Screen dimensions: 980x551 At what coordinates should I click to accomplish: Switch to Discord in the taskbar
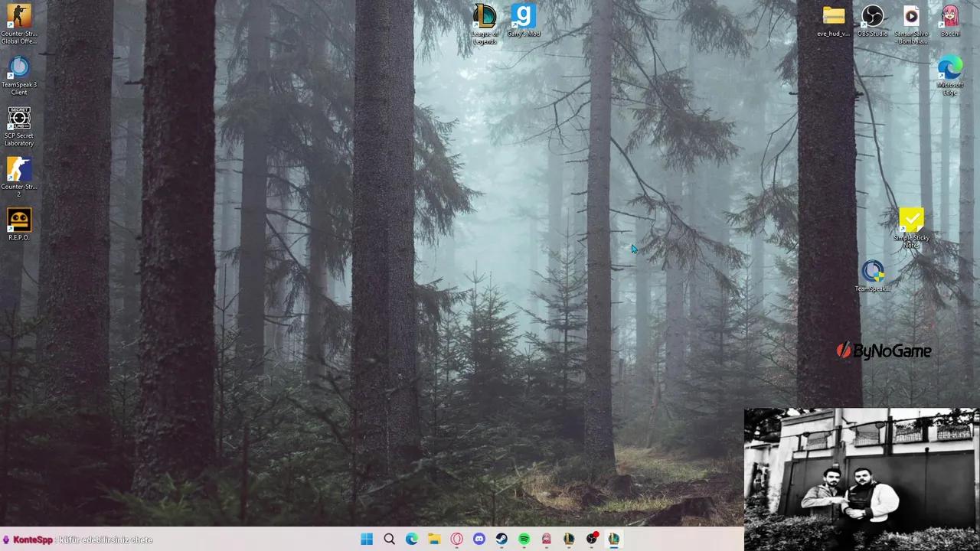point(479,540)
